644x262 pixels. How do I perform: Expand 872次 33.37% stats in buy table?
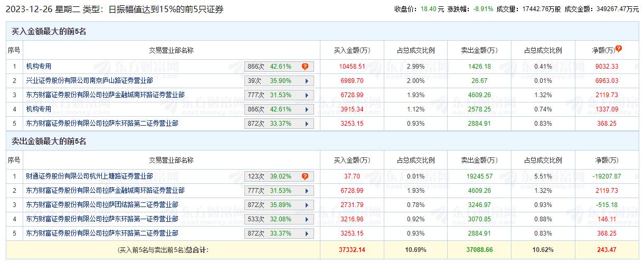coord(306,124)
